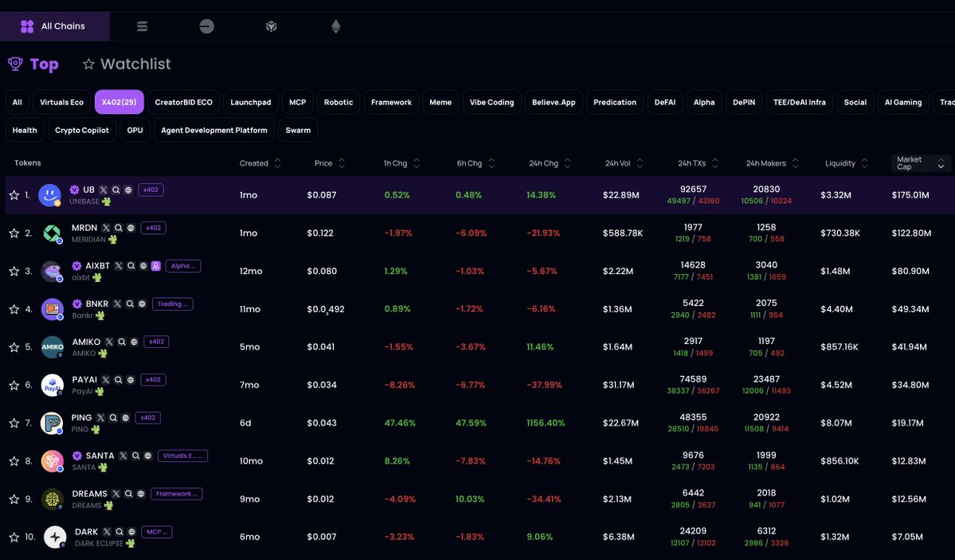Open the Market Cap sort dropdown
This screenshot has width=955, height=560.
[920, 163]
